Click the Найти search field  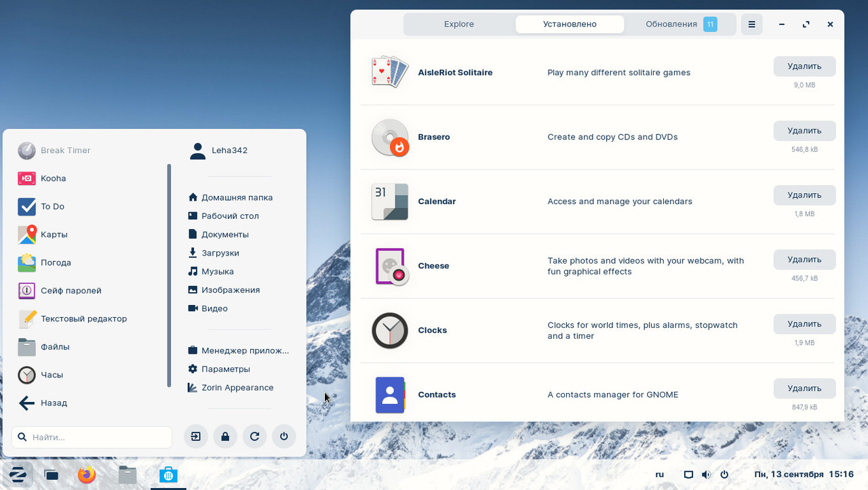(92, 437)
